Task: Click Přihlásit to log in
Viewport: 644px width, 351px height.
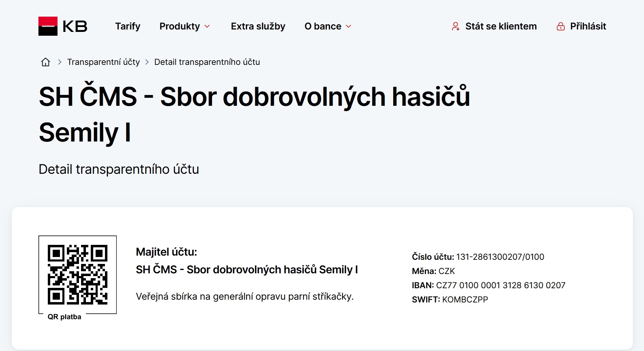Action: click(588, 26)
